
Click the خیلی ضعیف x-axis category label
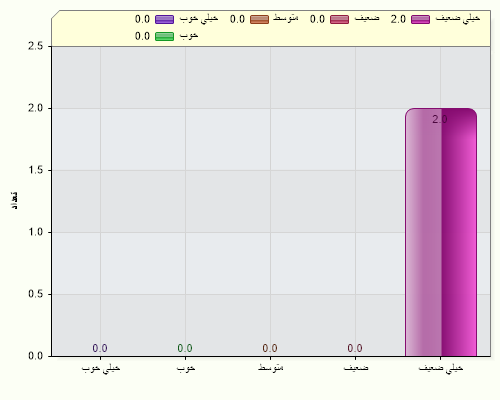[x=441, y=368]
